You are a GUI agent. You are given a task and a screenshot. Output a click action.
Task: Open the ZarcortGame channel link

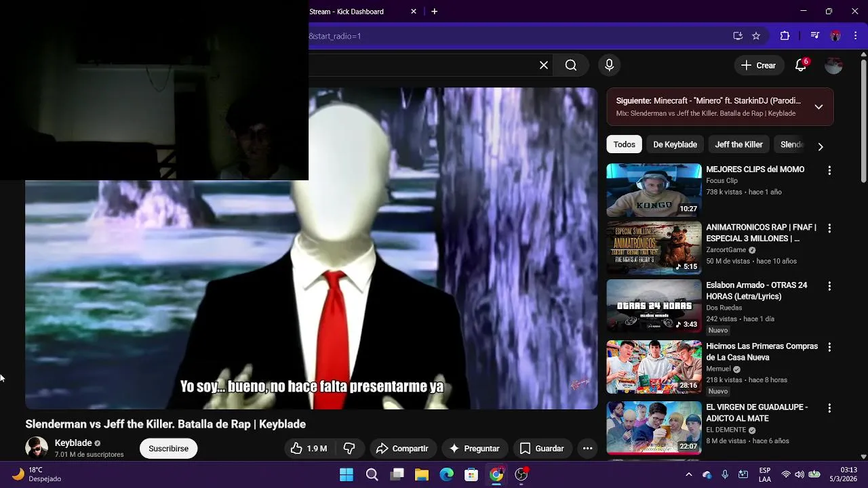click(726, 250)
